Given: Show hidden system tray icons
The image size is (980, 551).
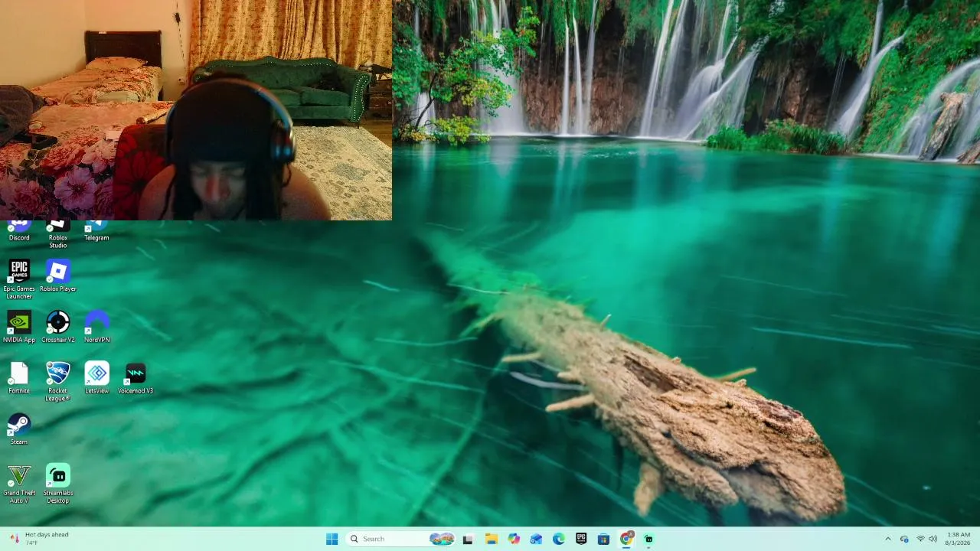Looking at the screenshot, I should point(887,539).
